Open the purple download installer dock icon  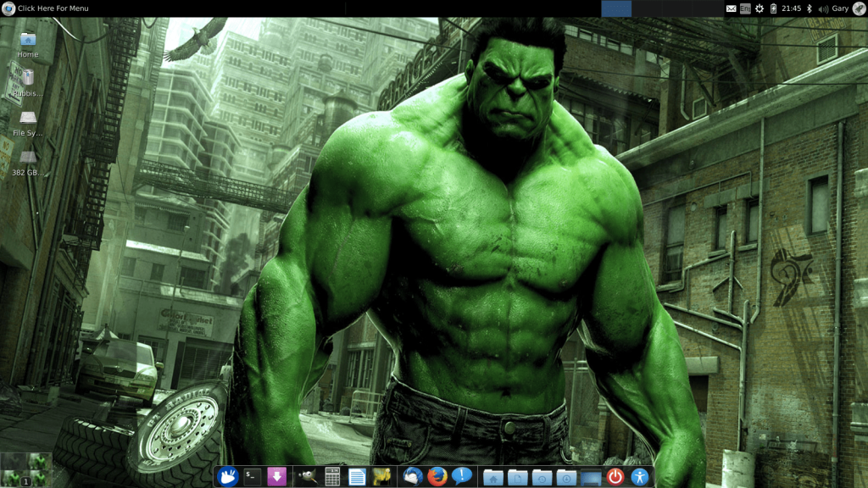pos(277,476)
